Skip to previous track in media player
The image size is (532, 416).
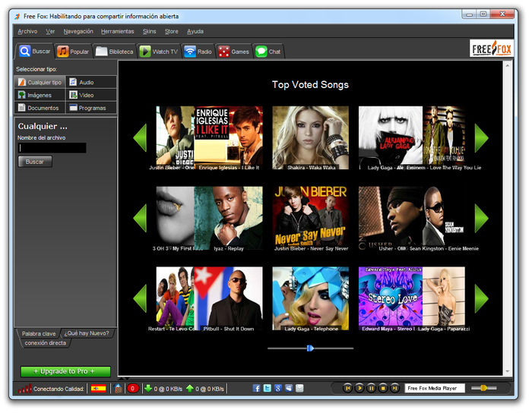click(347, 388)
